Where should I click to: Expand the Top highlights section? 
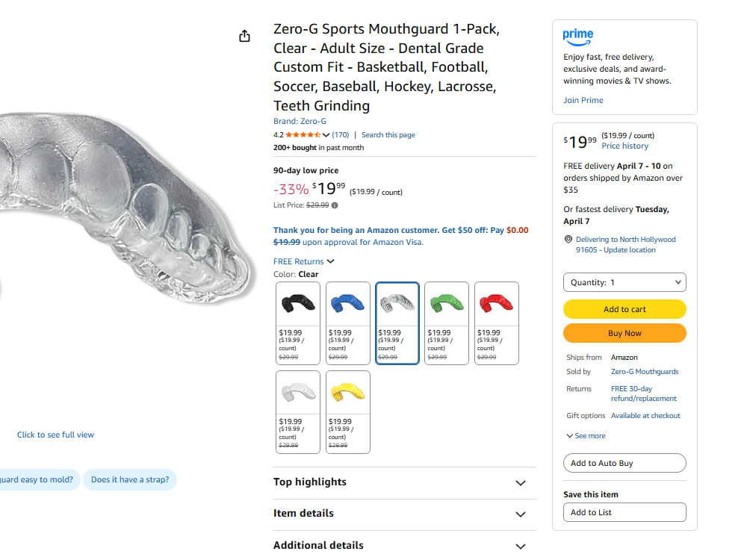(x=404, y=482)
